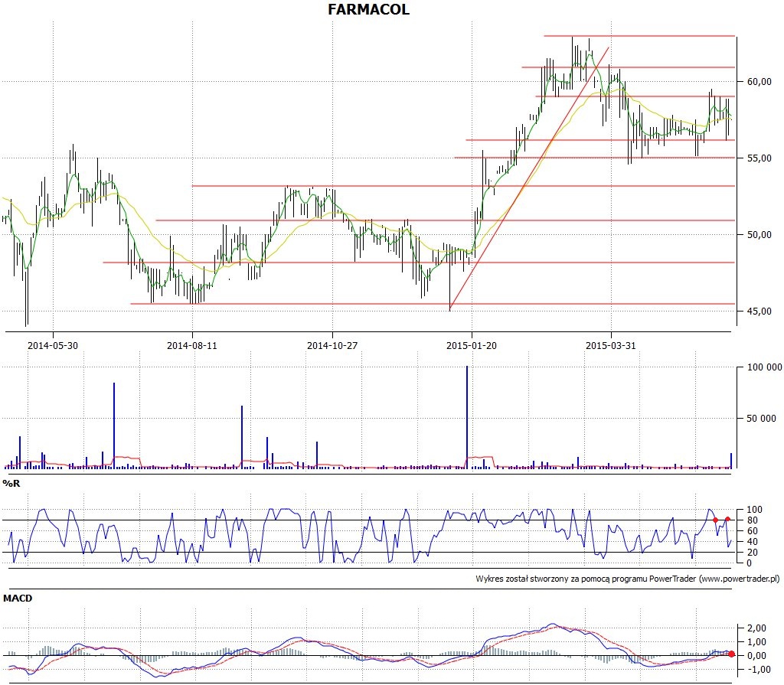Select the 2014-05-30 date label

(53, 345)
